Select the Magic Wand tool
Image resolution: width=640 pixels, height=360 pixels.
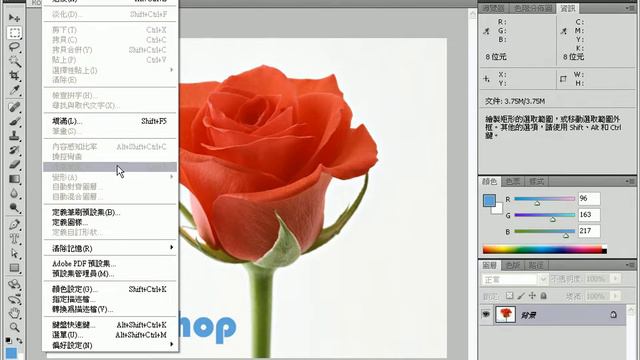coord(14,61)
